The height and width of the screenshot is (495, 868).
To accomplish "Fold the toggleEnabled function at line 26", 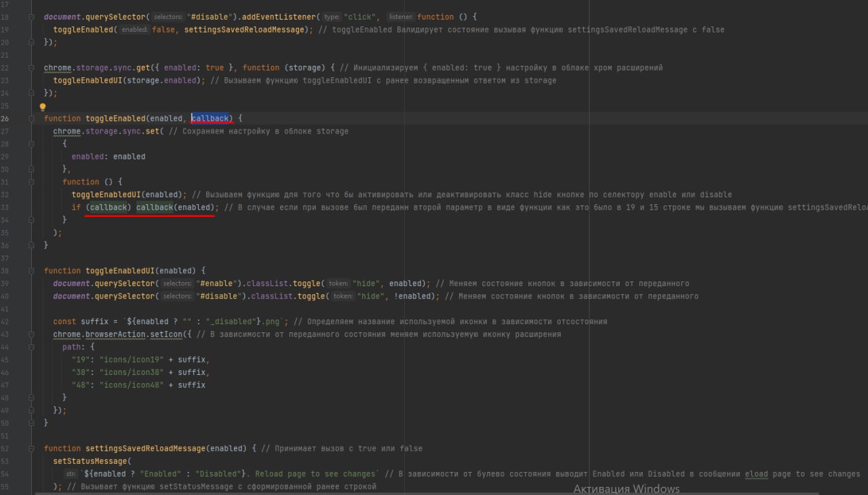I will pyautogui.click(x=32, y=119).
